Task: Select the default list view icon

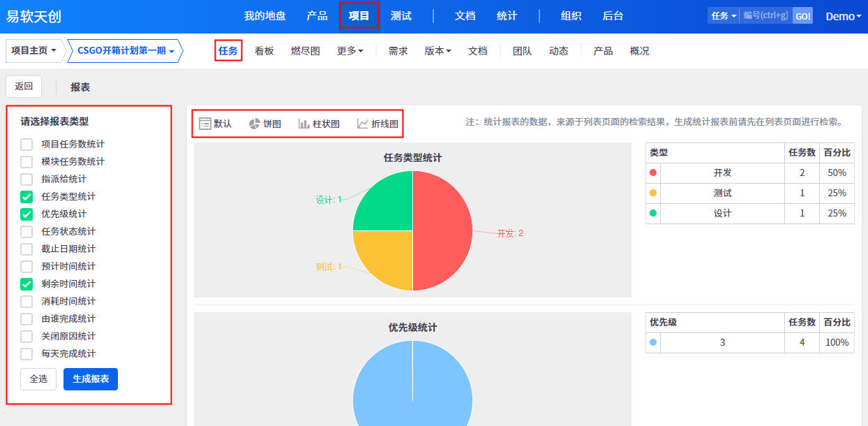Action: (x=205, y=124)
